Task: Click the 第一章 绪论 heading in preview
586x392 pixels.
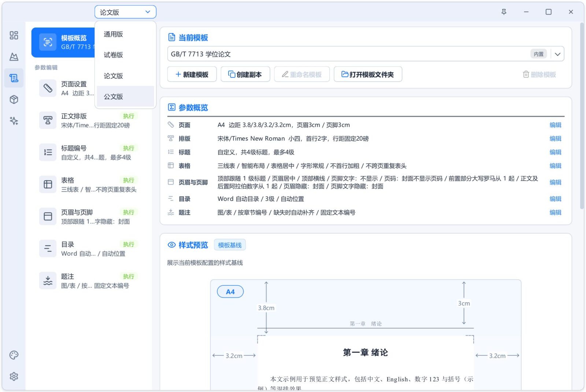Action: coord(366,352)
